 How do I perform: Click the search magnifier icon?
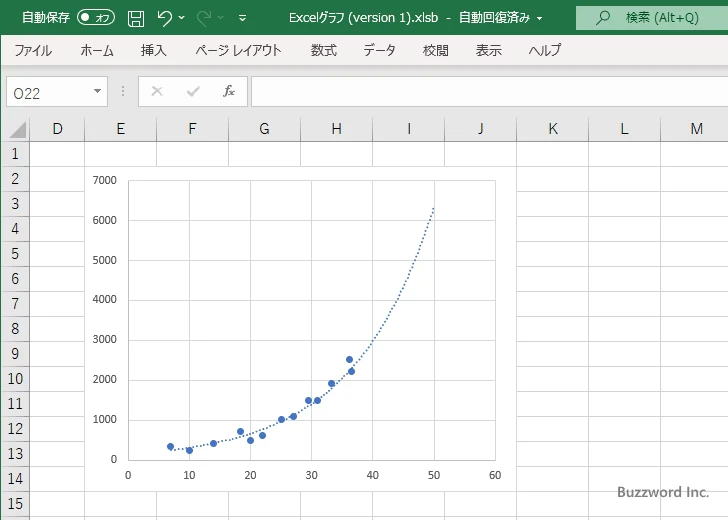(603, 18)
